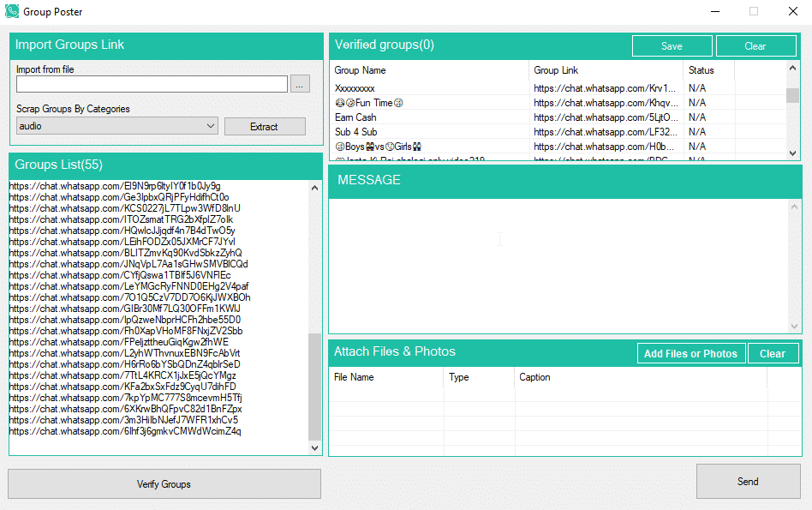Click link ending L2yhWThvnuxEBN9FcAbVrt
The height and width of the screenshot is (510, 812).
[125, 353]
